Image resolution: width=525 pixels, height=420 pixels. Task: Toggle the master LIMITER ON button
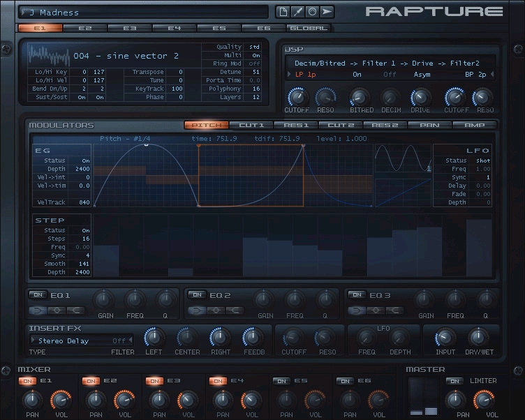[x=454, y=381]
